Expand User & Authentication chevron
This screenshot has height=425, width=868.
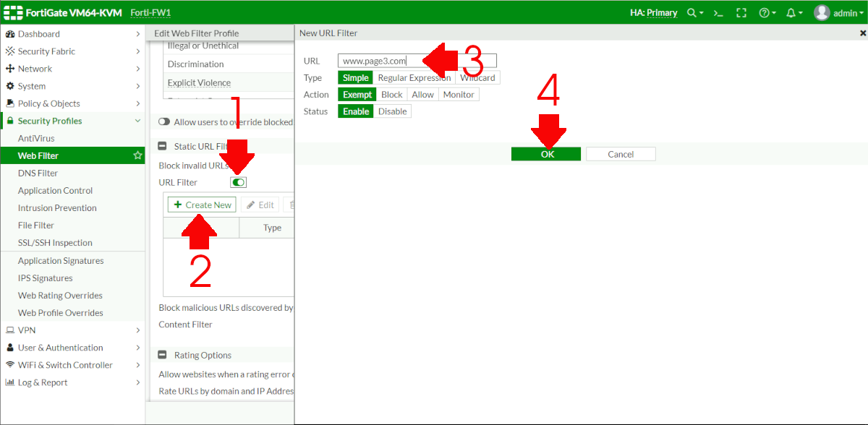tap(137, 348)
